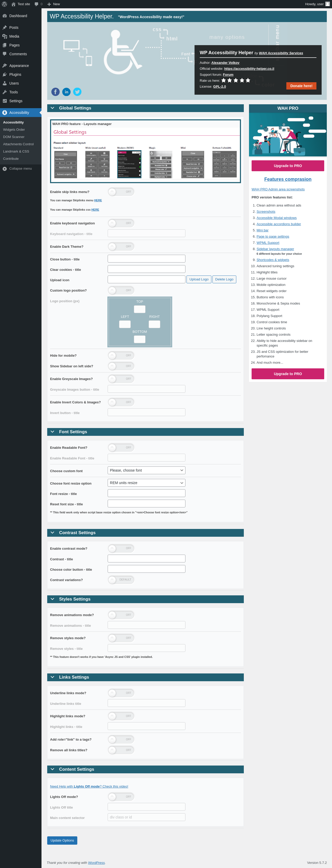
Task: Open the Landmark & CSS submenu item
Action: pos(16,151)
